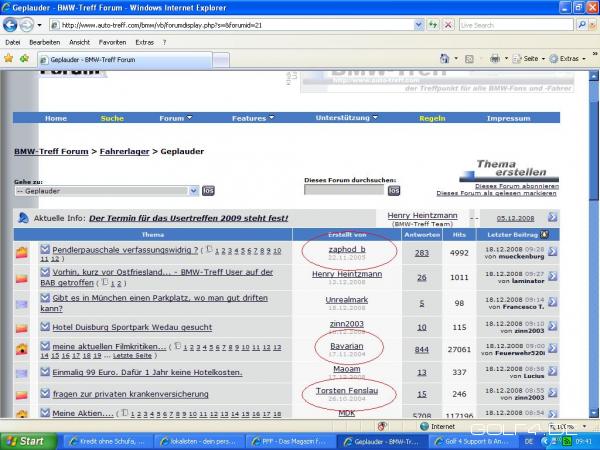Click the 844 replies count link

pyautogui.click(x=422, y=349)
